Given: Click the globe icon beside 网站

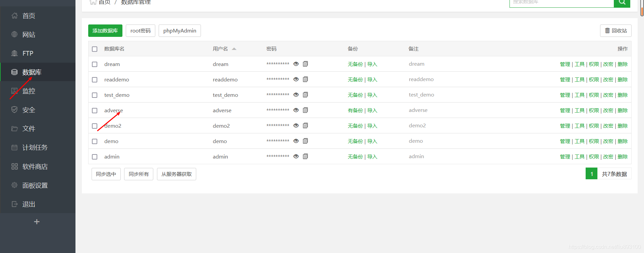Looking at the screenshot, I should (14, 34).
